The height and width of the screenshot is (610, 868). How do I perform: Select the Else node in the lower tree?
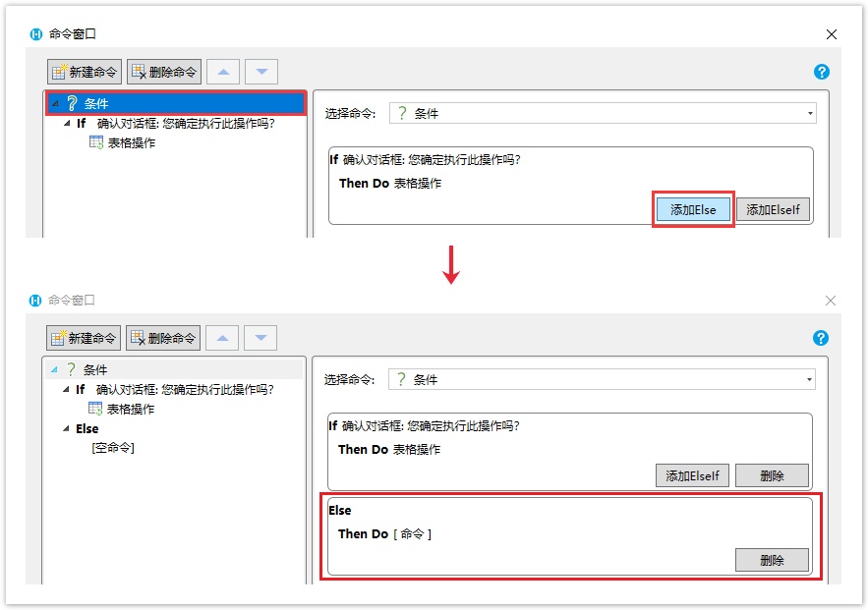[87, 428]
